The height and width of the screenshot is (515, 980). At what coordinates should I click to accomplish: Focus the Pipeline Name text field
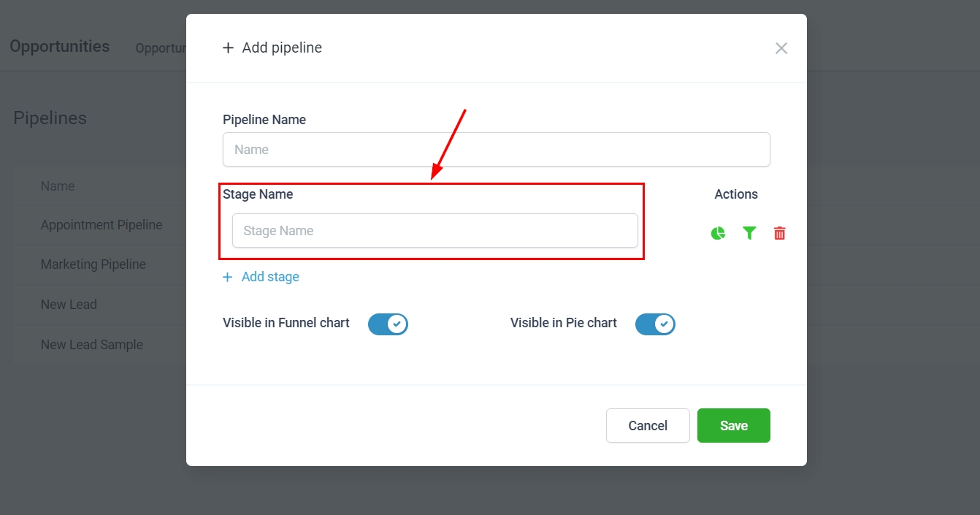coord(496,150)
